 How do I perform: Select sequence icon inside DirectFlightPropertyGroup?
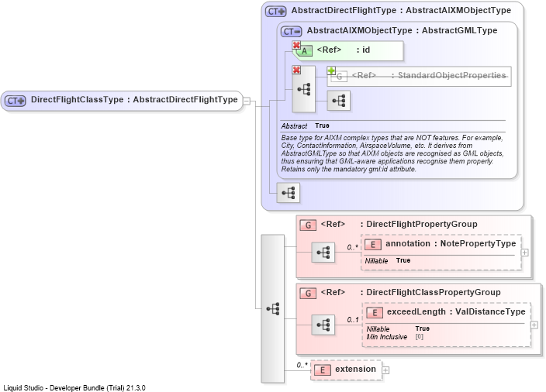323,253
